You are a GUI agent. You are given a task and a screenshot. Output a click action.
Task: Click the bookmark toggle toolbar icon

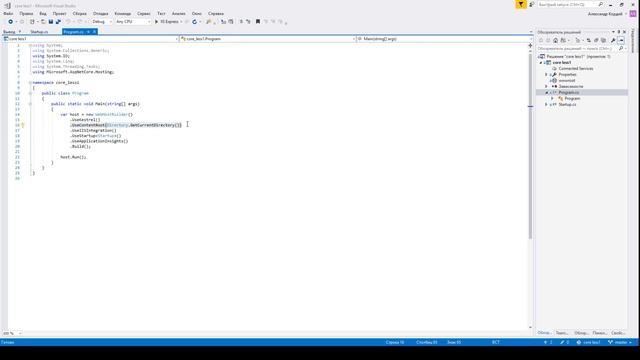click(x=258, y=22)
